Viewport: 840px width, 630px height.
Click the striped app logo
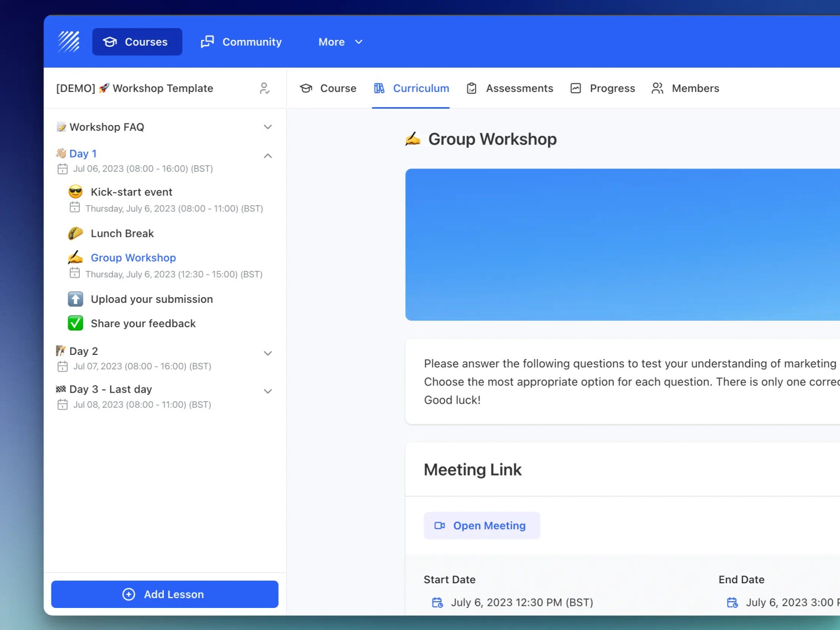(68, 41)
